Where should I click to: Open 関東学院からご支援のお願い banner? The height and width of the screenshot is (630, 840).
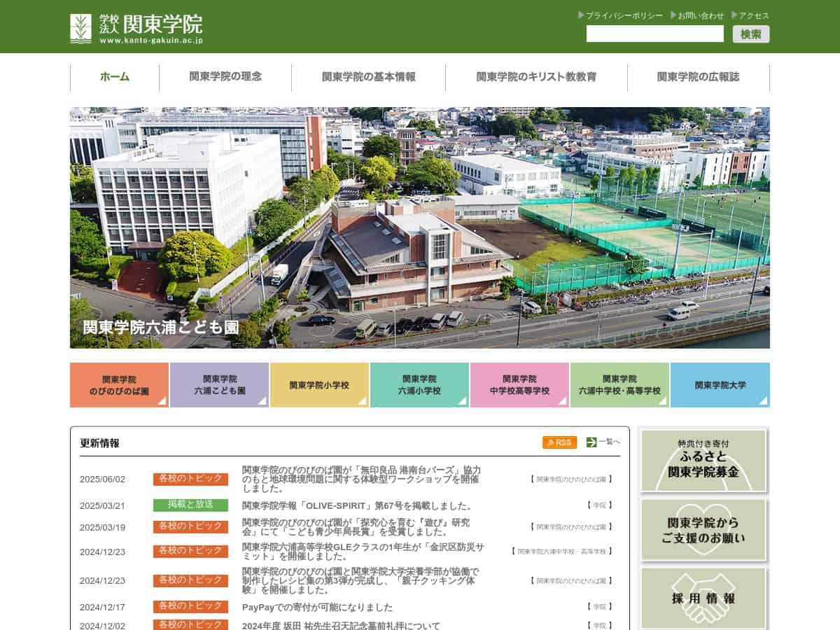[703, 530]
